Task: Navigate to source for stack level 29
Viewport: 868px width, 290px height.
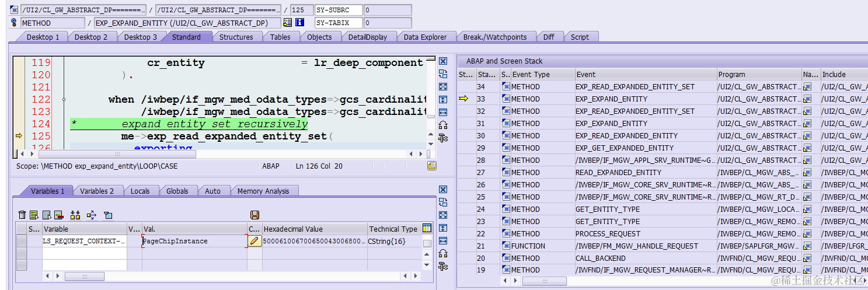Action: click(x=808, y=148)
